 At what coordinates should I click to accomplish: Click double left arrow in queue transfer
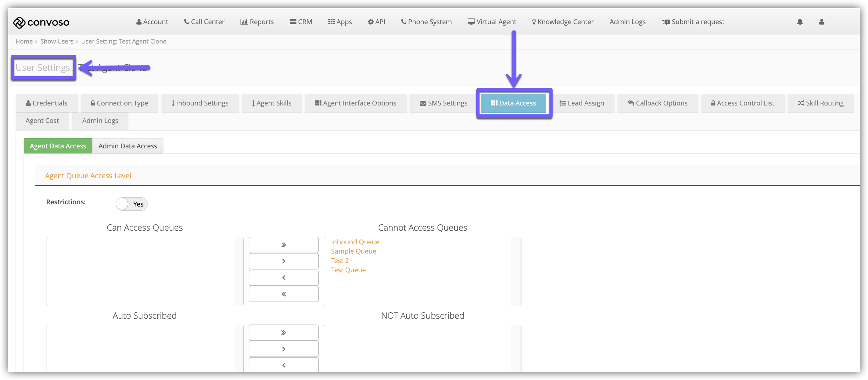283,294
